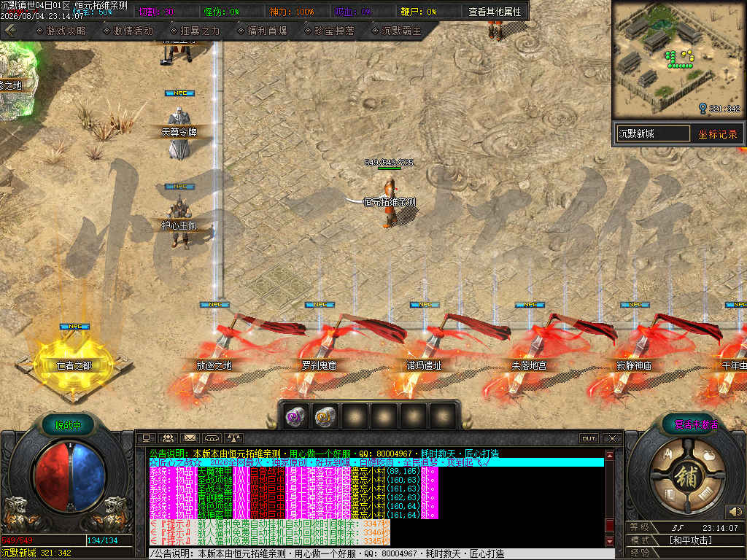Open the 游戏攻略 menu

click(x=61, y=31)
